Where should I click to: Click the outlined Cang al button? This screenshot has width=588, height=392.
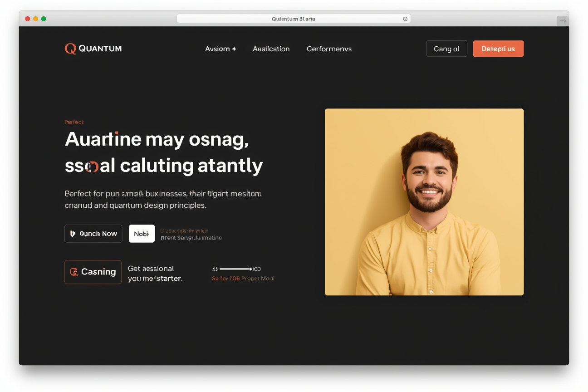[x=446, y=49]
